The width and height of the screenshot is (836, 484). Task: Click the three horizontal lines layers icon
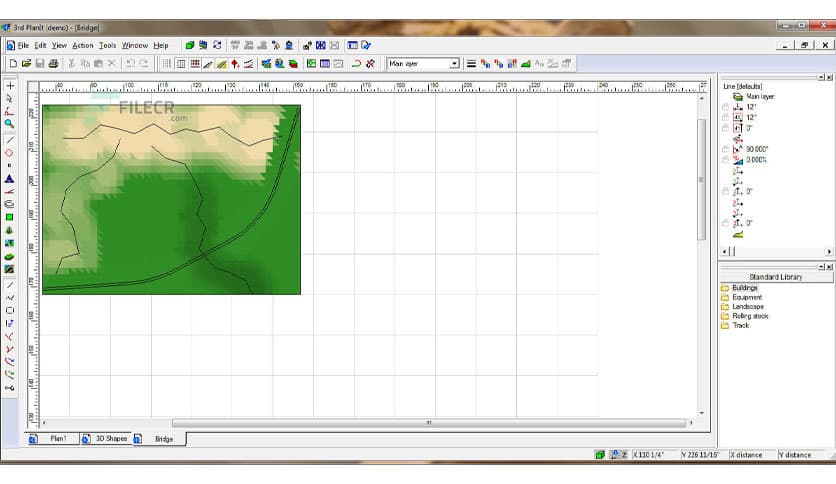click(471, 63)
